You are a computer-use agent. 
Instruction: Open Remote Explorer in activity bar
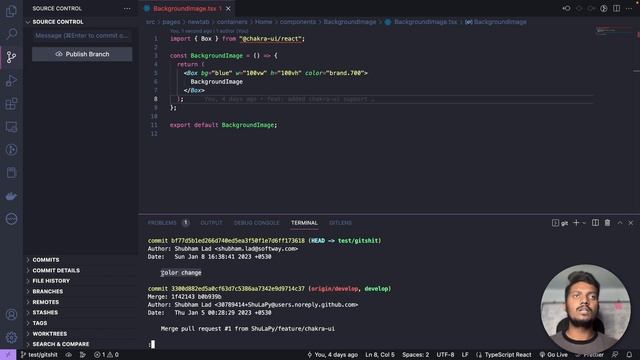pos(11,127)
